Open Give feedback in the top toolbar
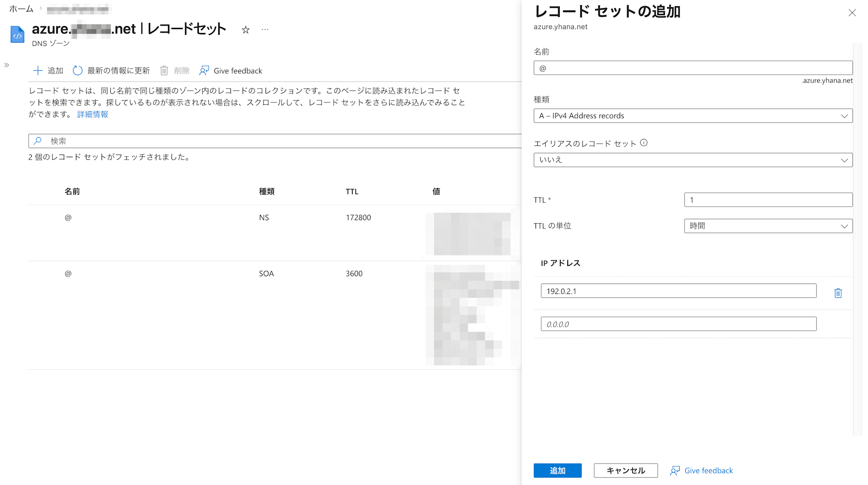868x485 pixels. point(230,70)
